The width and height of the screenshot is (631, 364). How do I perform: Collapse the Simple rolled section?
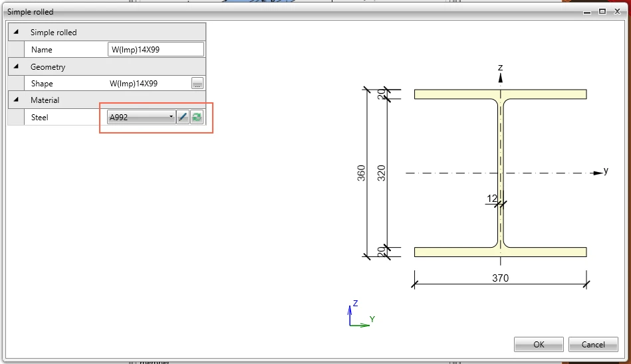(x=16, y=32)
